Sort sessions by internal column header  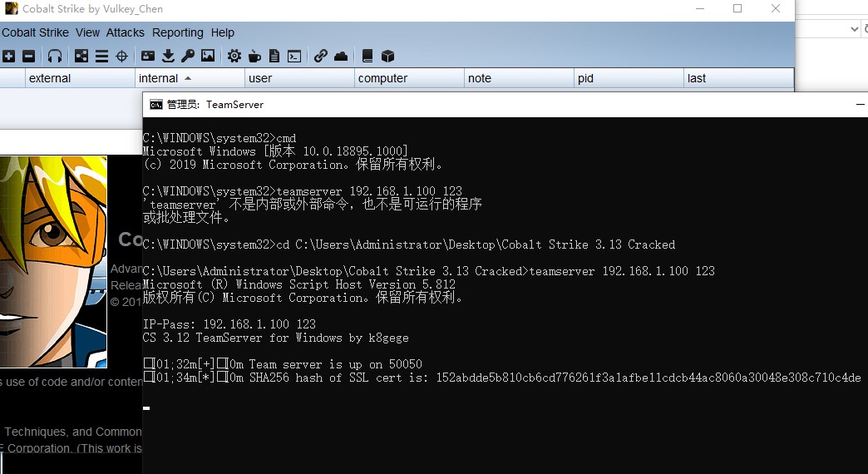point(190,78)
